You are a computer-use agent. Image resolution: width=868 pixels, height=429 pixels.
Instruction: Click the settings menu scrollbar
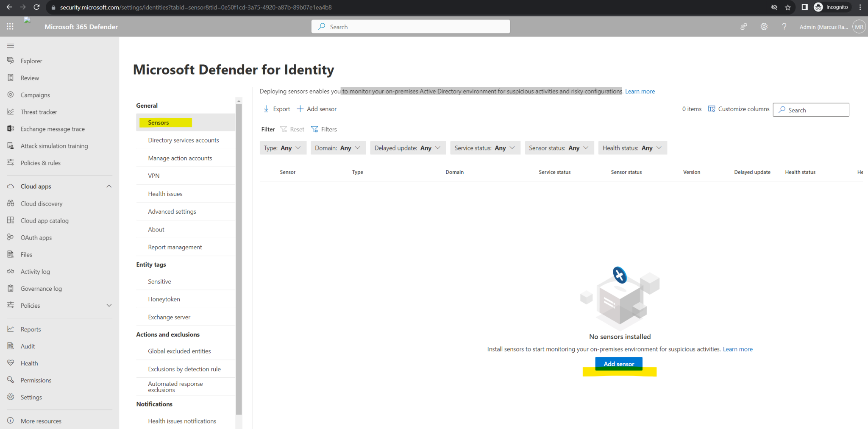coord(239,259)
